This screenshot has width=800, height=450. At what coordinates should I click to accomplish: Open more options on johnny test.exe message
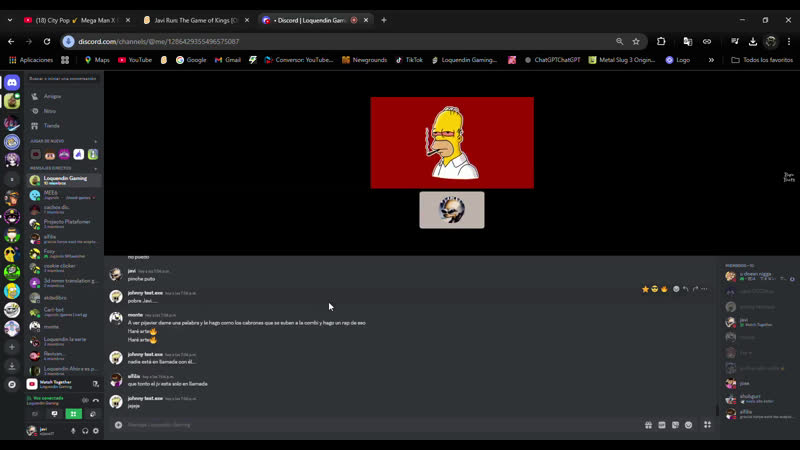pos(705,289)
